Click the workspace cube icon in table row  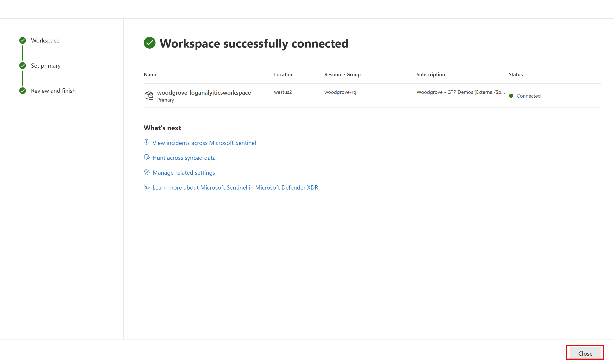pyautogui.click(x=149, y=96)
